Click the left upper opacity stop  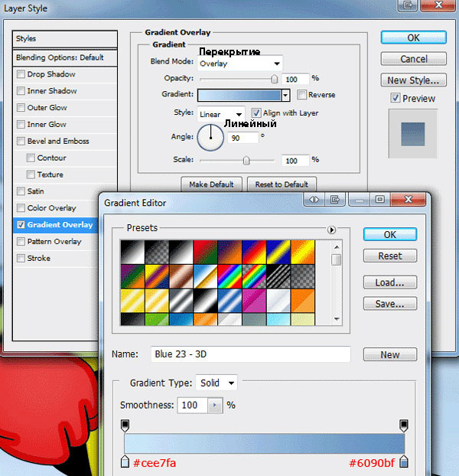pos(125,425)
